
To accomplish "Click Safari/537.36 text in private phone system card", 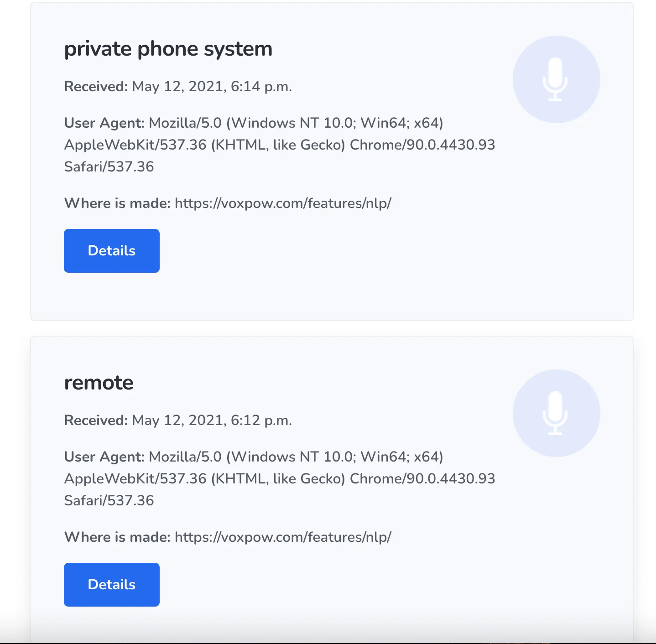I will [x=109, y=167].
